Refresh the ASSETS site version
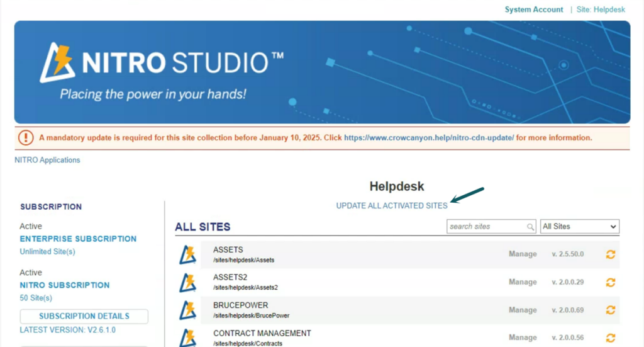The image size is (644, 347). pos(611,254)
